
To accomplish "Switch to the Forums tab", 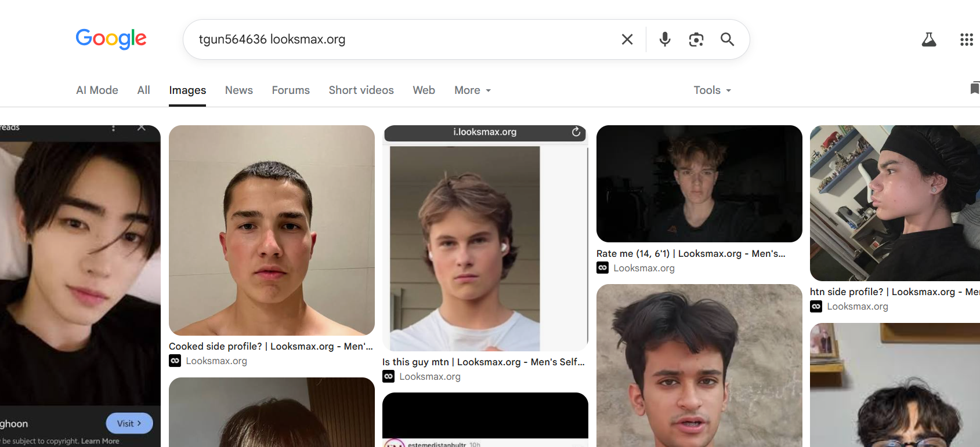I will [x=291, y=90].
